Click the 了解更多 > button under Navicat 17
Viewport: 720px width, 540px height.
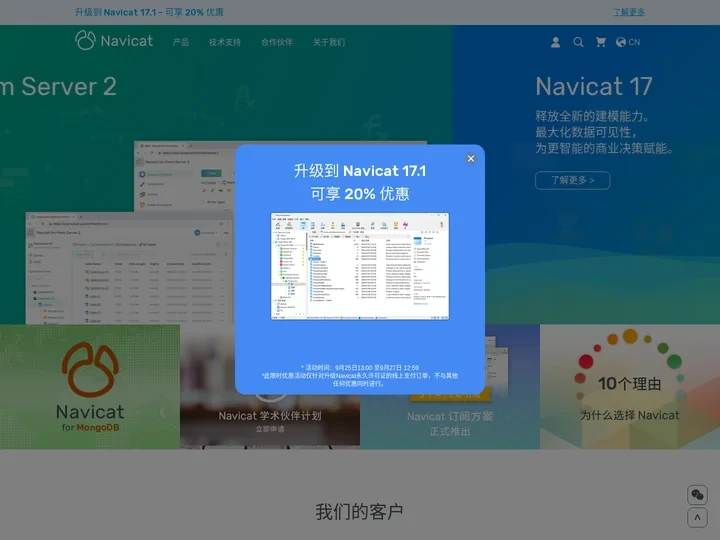(573, 180)
